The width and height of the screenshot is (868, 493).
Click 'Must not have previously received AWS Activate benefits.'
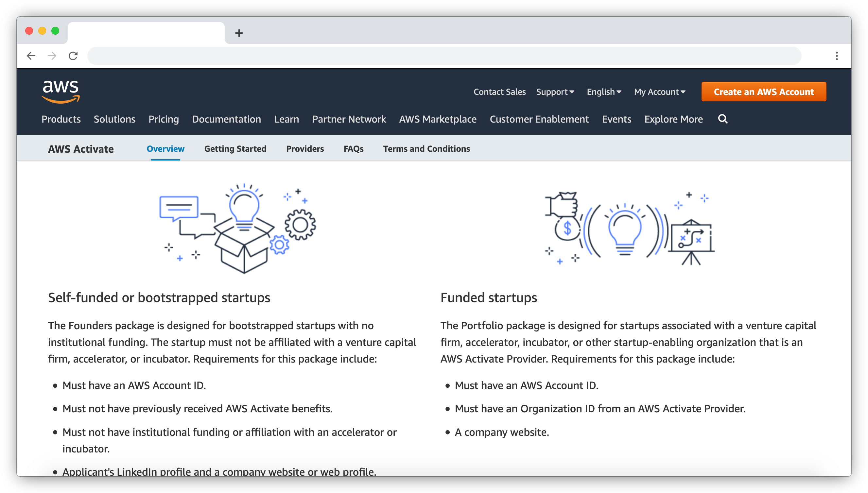(197, 409)
